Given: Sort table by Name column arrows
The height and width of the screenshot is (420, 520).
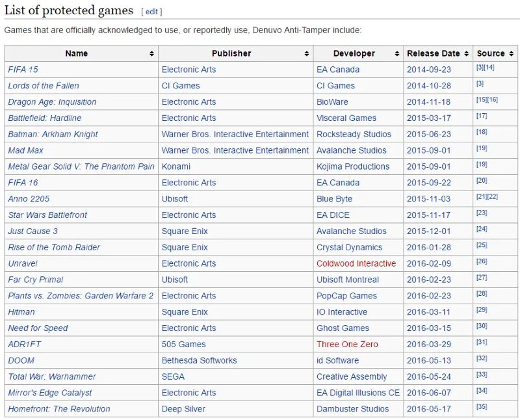Looking at the screenshot, I should (151, 53).
